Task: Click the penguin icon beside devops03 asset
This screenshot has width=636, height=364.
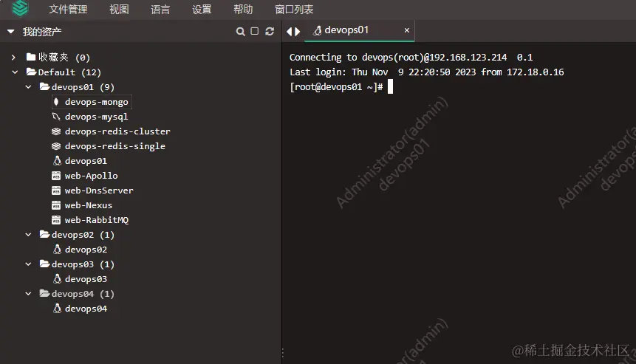Action: [x=57, y=279]
